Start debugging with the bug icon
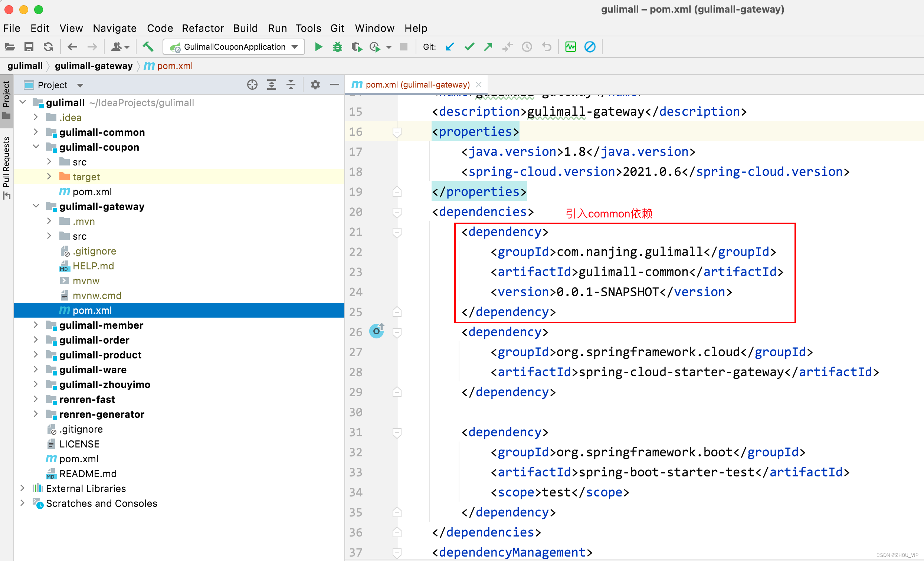The image size is (924, 561). [337, 47]
